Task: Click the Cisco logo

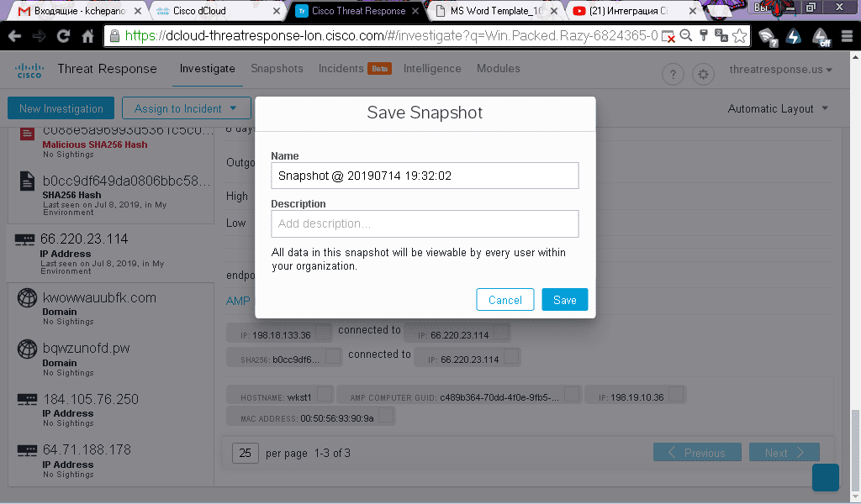Action: tap(29, 71)
